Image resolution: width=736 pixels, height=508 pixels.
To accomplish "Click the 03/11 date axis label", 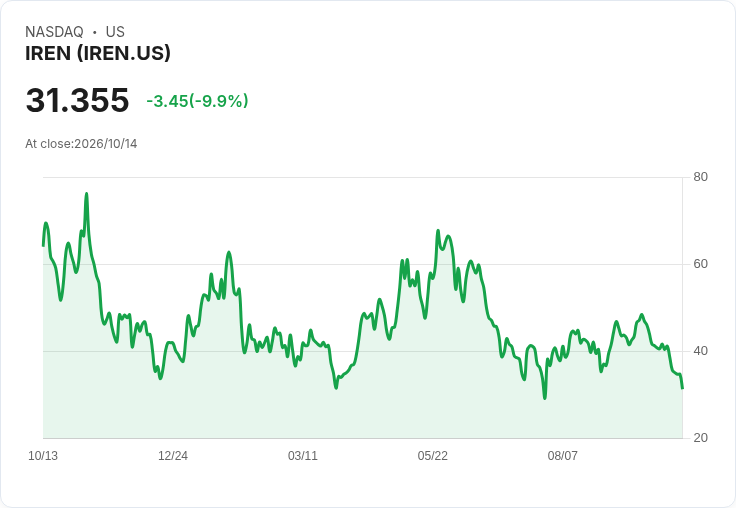I will [303, 456].
